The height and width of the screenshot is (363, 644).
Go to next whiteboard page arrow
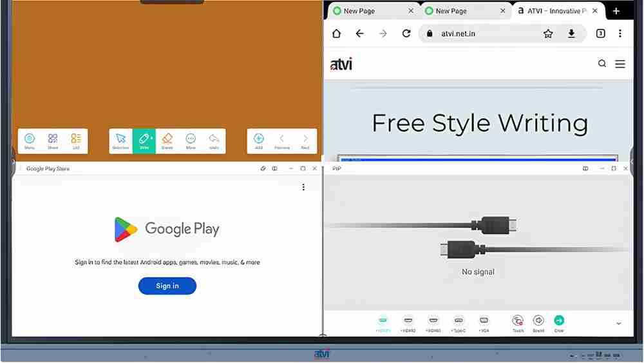305,141
